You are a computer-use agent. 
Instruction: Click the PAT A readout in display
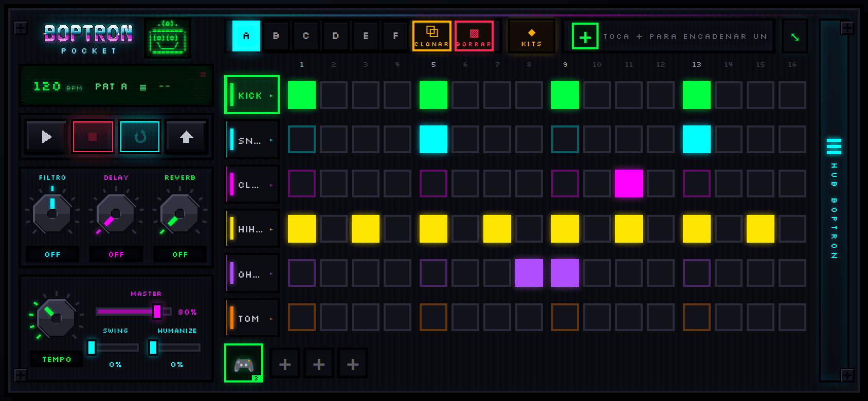point(111,86)
